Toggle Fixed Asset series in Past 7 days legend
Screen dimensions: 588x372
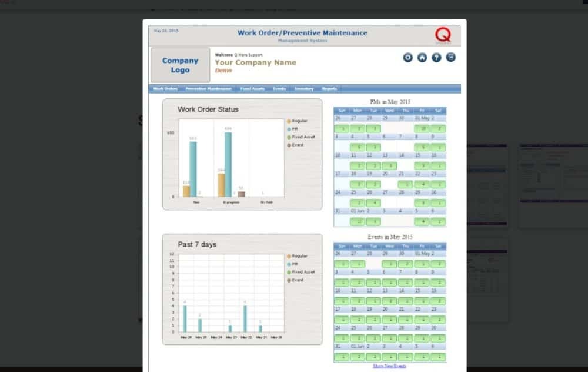click(303, 273)
